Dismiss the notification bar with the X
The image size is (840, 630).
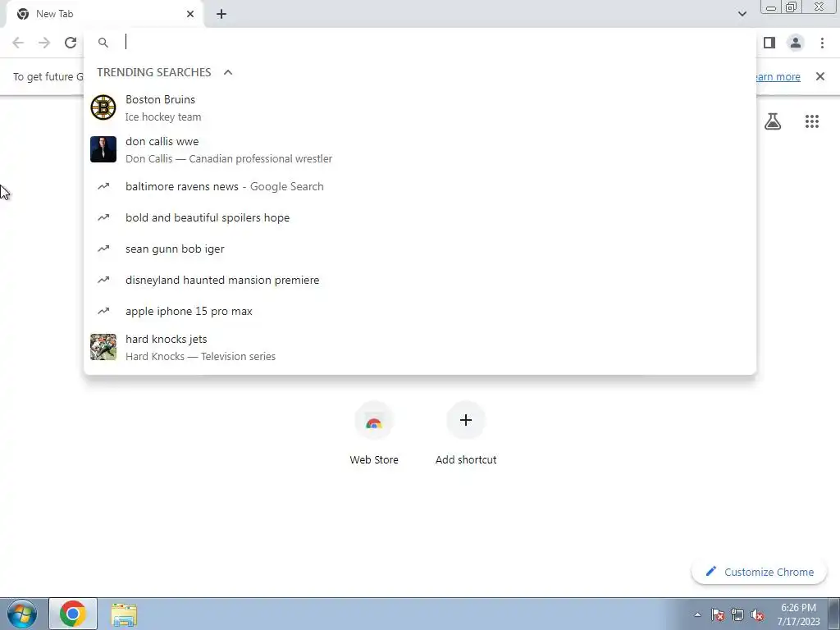point(820,76)
